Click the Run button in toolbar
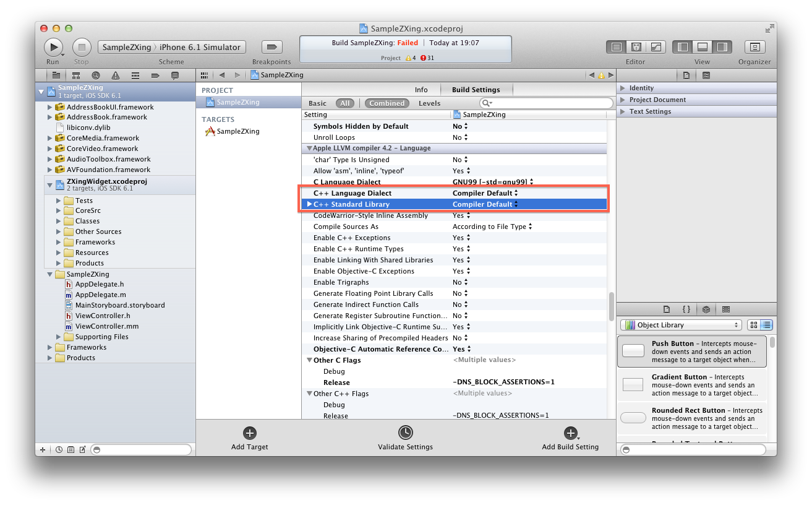 53,46
